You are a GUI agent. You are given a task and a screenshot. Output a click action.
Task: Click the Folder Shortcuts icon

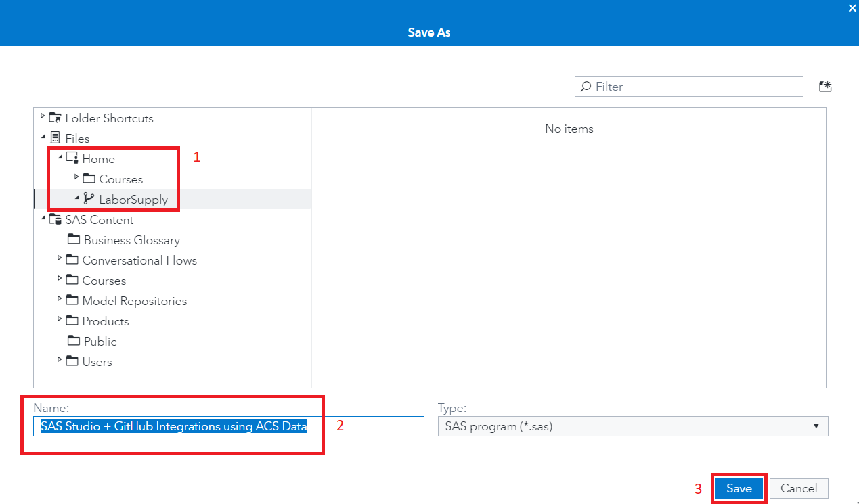(53, 117)
